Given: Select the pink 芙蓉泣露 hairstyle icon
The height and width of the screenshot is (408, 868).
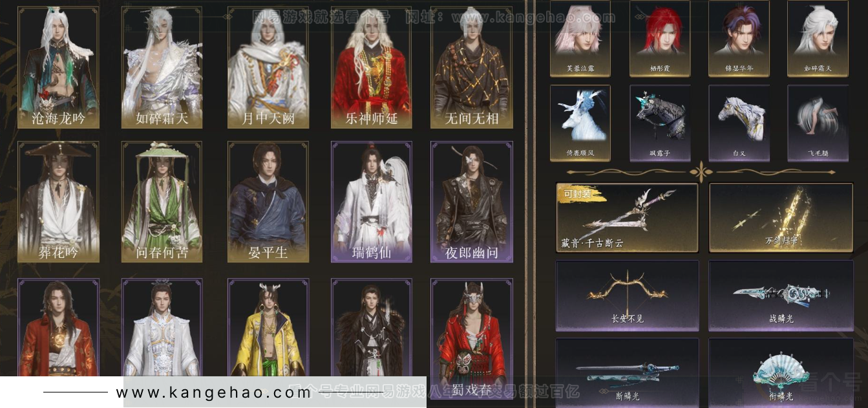Looking at the screenshot, I should 580,39.
